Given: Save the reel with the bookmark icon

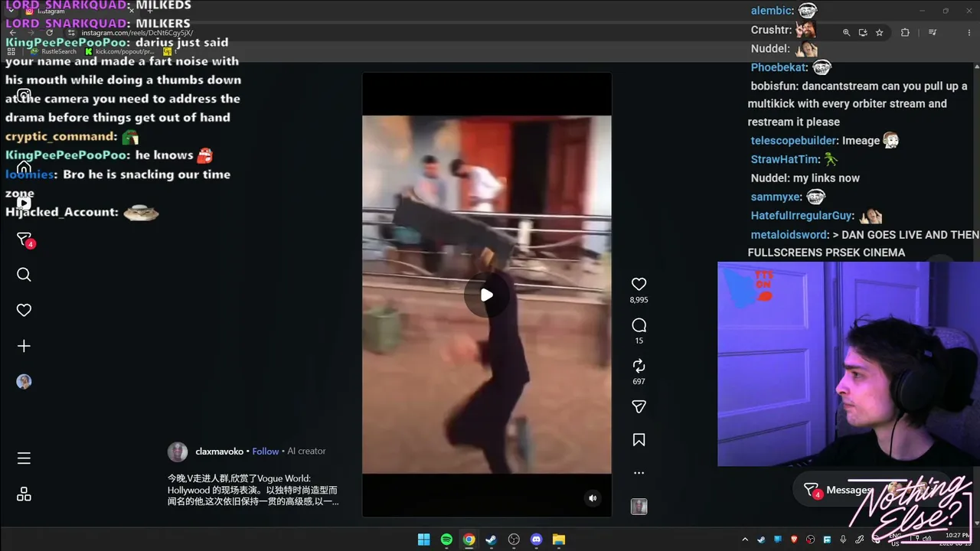Looking at the screenshot, I should point(639,439).
